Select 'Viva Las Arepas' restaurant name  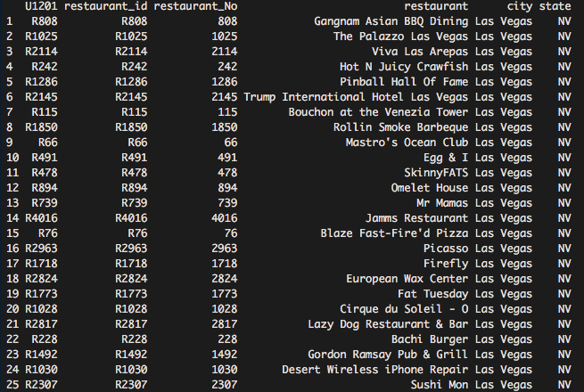tap(420, 52)
